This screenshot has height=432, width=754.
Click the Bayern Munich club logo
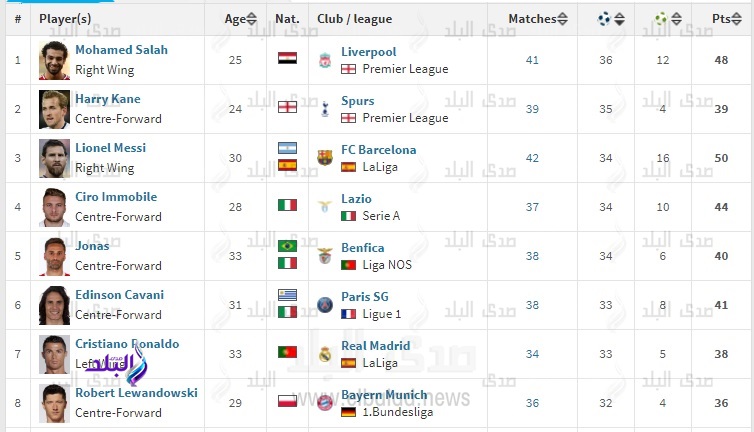(325, 403)
